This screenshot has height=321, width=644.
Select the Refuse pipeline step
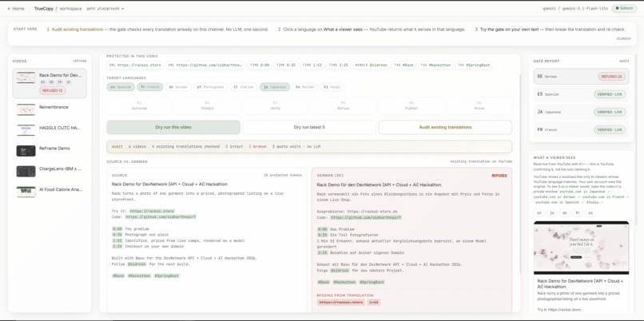click(x=344, y=106)
